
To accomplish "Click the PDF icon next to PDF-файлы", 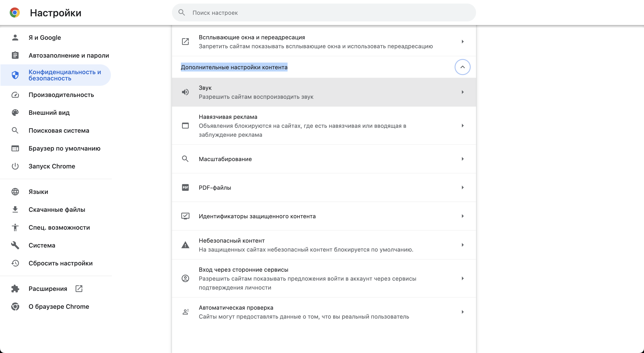I will (185, 188).
